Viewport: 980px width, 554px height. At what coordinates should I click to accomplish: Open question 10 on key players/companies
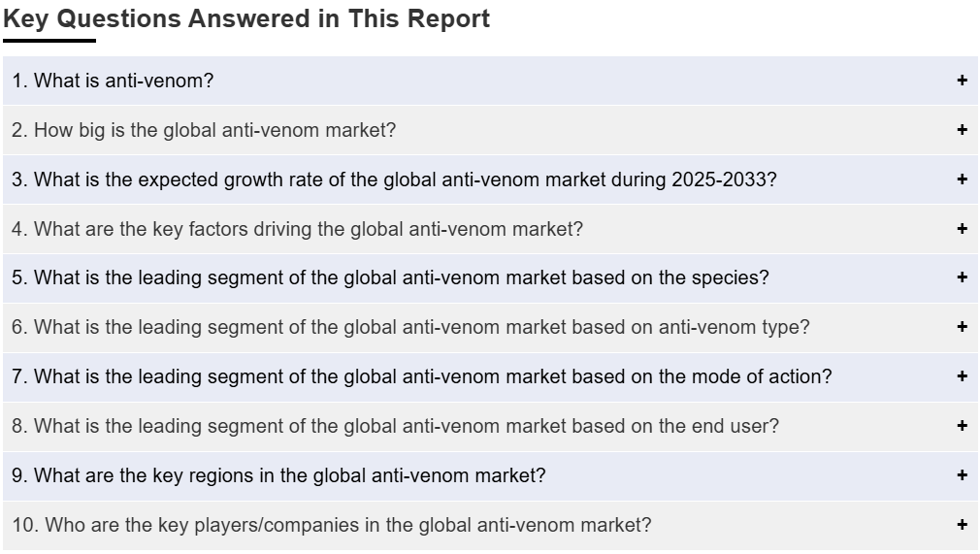[x=490, y=525]
